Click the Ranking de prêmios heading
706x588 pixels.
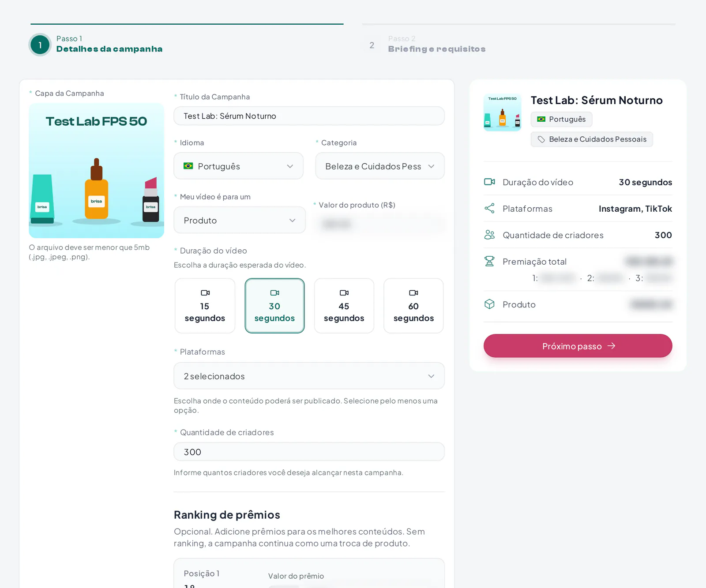tap(227, 515)
